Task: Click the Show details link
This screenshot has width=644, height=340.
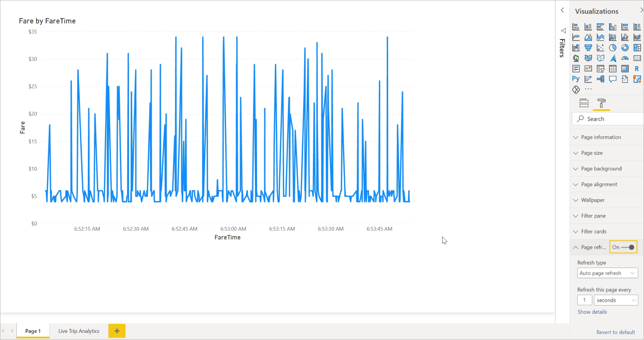Action: click(x=592, y=312)
